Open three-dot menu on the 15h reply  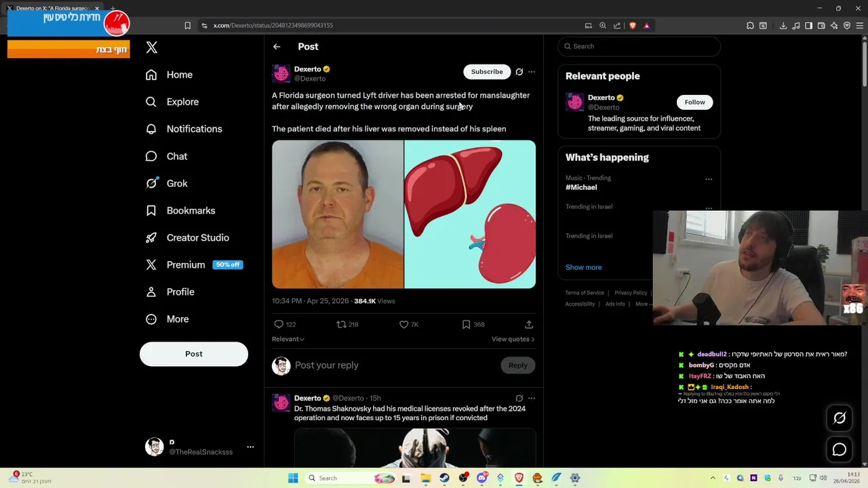tap(532, 399)
